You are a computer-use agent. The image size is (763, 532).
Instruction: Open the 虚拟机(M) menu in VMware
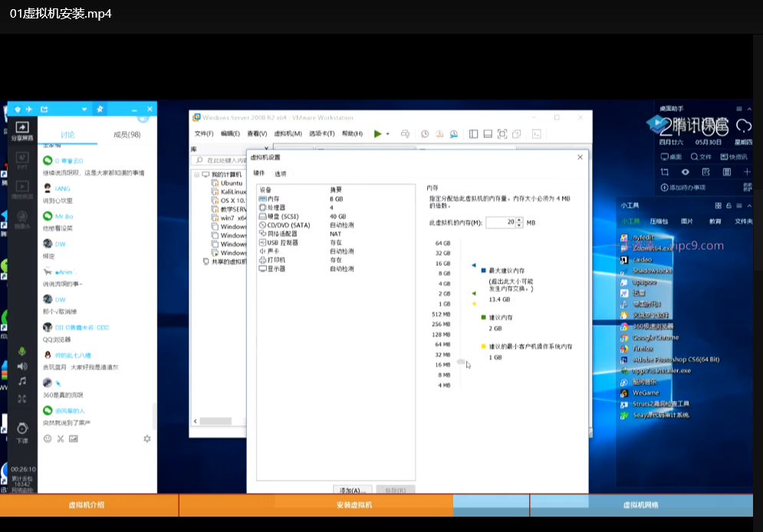tap(288, 133)
